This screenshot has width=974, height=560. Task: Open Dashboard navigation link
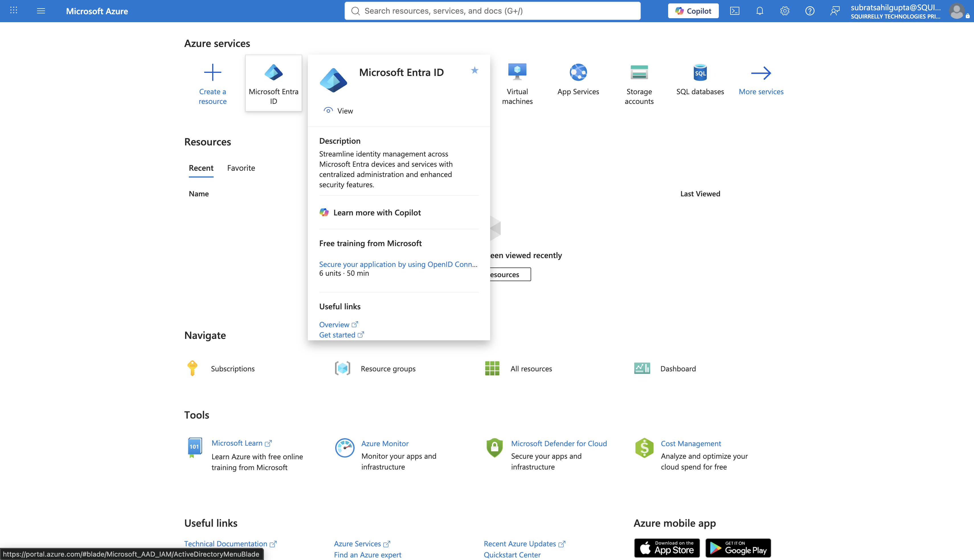(678, 369)
